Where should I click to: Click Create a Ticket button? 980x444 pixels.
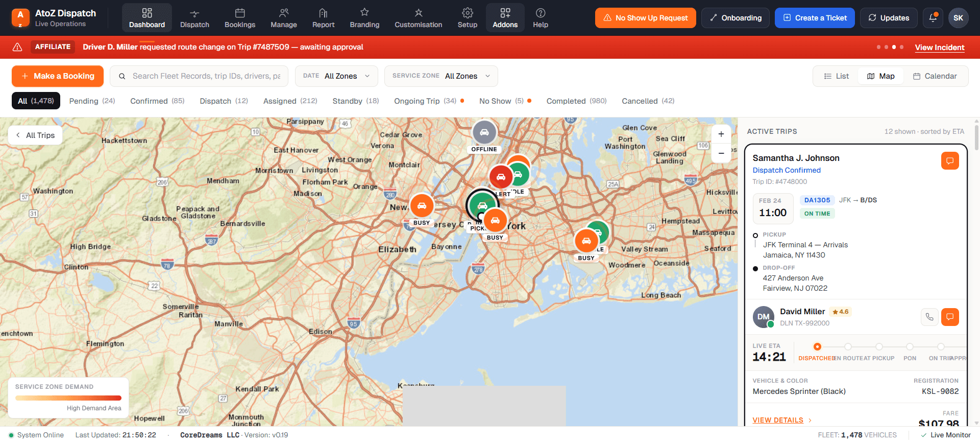coord(815,18)
